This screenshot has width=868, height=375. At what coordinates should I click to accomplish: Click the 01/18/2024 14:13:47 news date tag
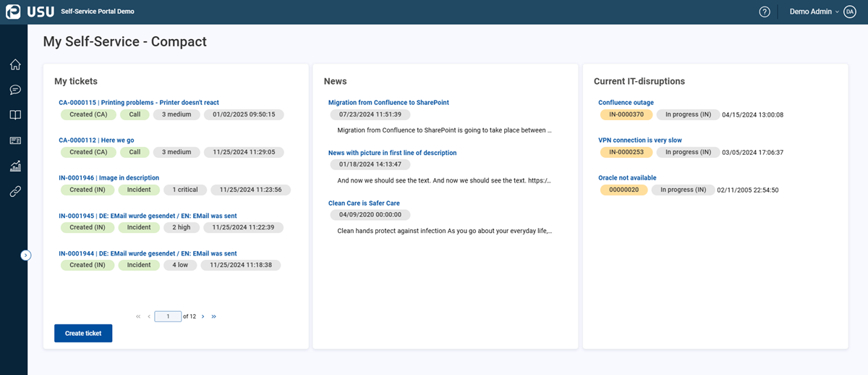pos(370,164)
